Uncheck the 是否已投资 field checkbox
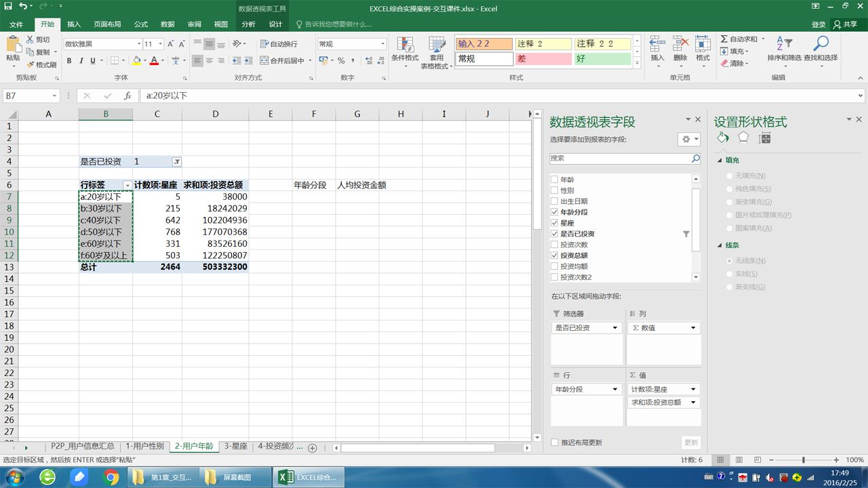868x488 pixels. [555, 234]
